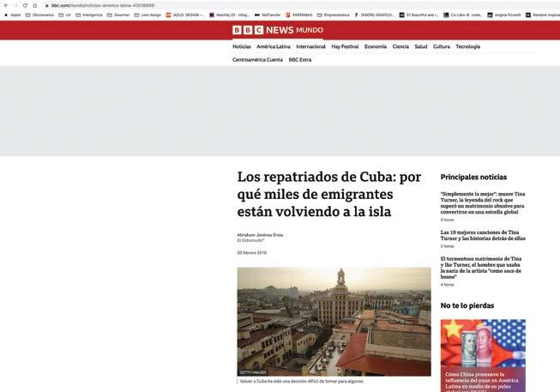Open the Co.Labs bookmark

click(463, 15)
